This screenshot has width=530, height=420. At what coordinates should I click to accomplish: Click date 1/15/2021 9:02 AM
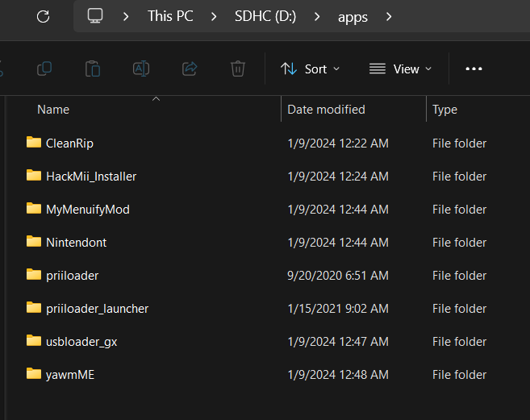[x=338, y=309]
